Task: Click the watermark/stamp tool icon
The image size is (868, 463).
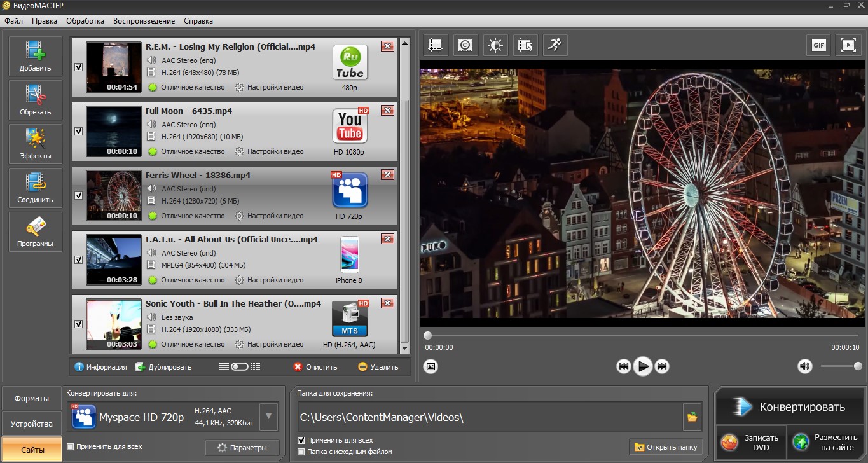Action: (465, 45)
